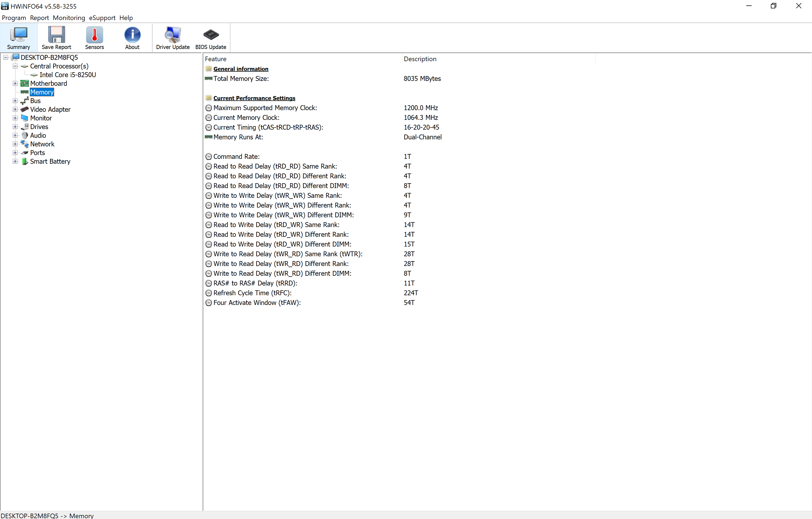812x519 pixels.
Task: Open the Monitoring menu
Action: pos(69,18)
